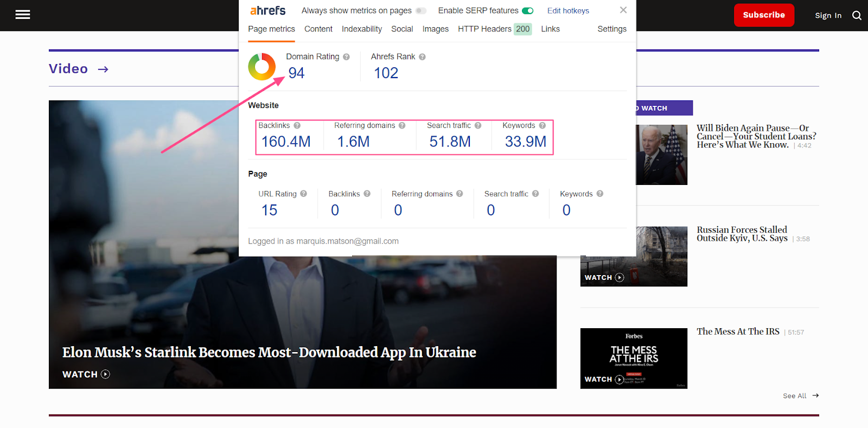Click the search magnifier icon
This screenshot has height=428, width=868.
pyautogui.click(x=857, y=15)
